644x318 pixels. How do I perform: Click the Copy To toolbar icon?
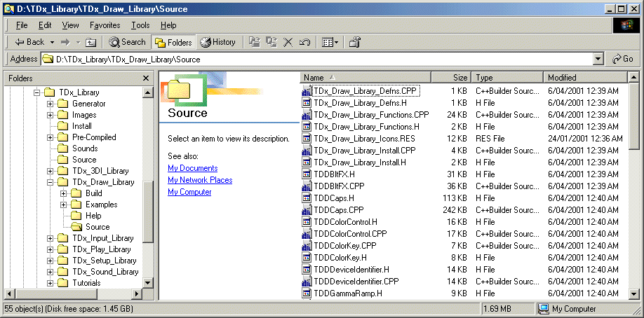click(x=271, y=42)
